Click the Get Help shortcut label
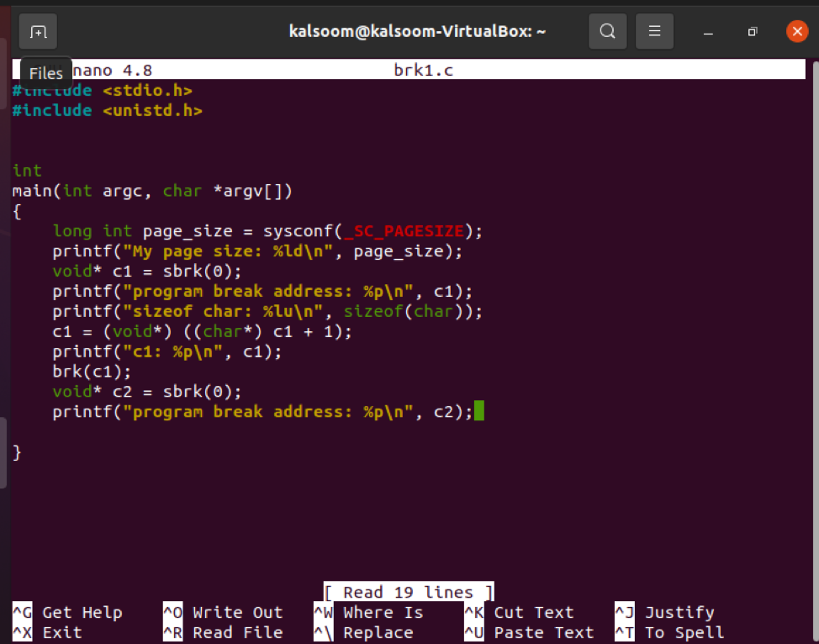Viewport: 819px width, 644px height. click(82, 613)
